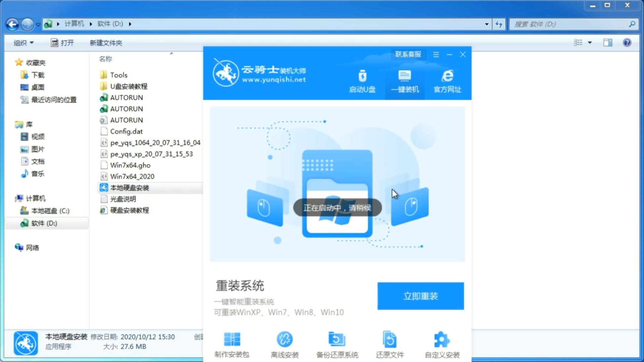Viewport: 644px width, 362px height.
Task: Click 立即重装 to start reinstall
Action: [x=421, y=296]
